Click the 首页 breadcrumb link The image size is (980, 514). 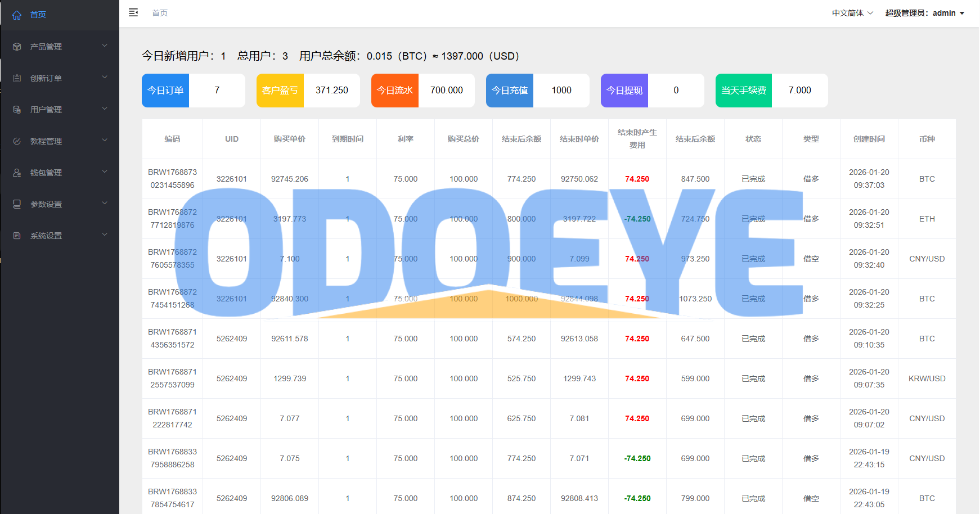160,13
